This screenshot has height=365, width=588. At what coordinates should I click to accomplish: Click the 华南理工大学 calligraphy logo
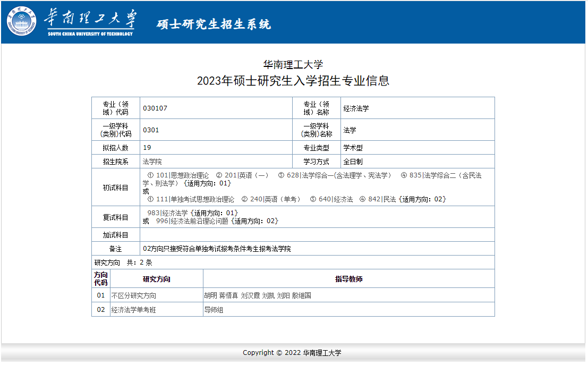[90, 22]
